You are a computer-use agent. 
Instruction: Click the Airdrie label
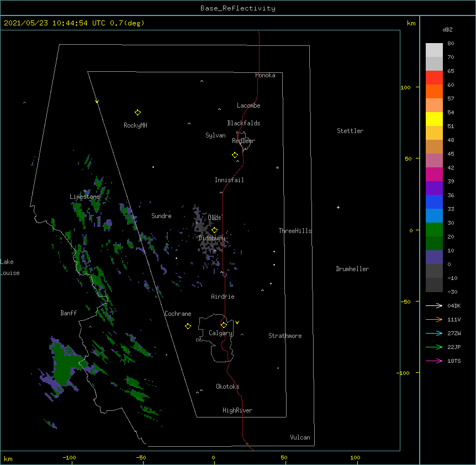223,297
